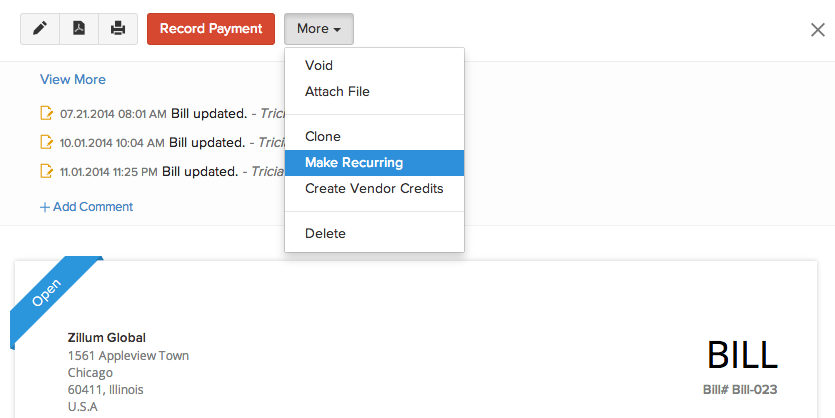Choose Attach File in the menu
This screenshot has width=835, height=418.
(x=374, y=92)
